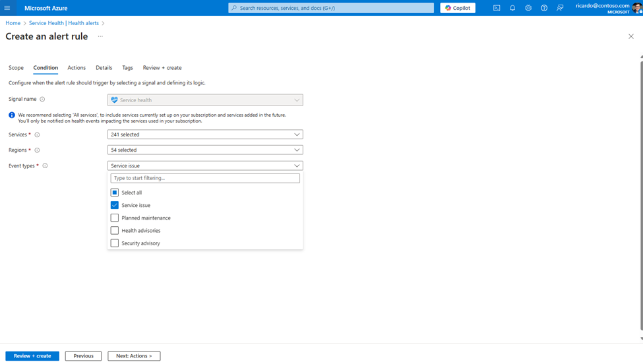The width and height of the screenshot is (643, 364).
Task: Click the Microsoft Azure logo text
Action: (x=46, y=8)
